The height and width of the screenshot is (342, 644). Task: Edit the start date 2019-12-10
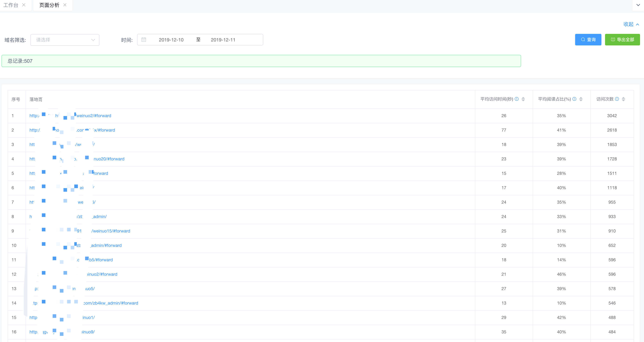171,40
